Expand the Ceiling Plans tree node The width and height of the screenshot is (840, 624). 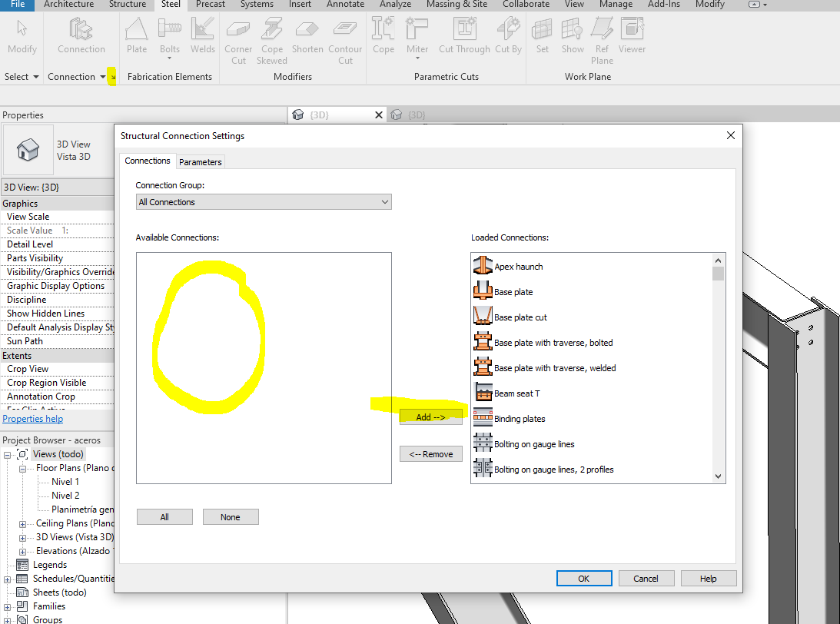(22, 524)
